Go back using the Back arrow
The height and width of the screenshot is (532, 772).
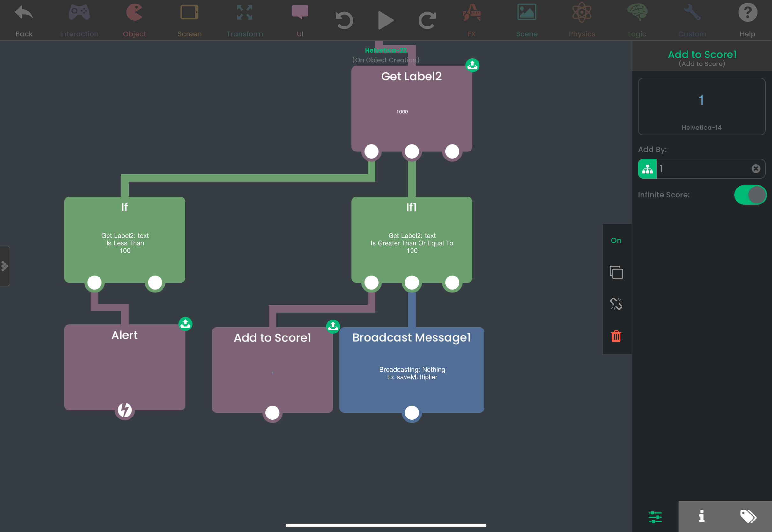pyautogui.click(x=24, y=21)
